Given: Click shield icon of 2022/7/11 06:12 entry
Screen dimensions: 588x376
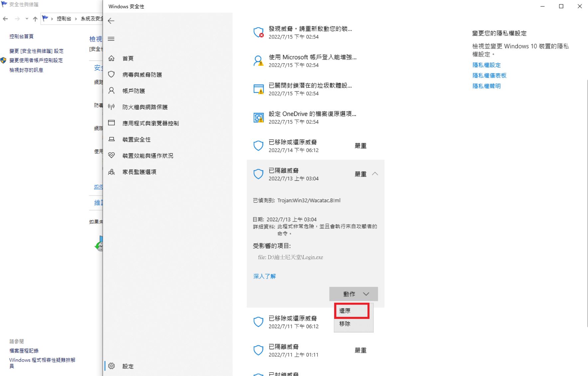Looking at the screenshot, I should coord(258,322).
